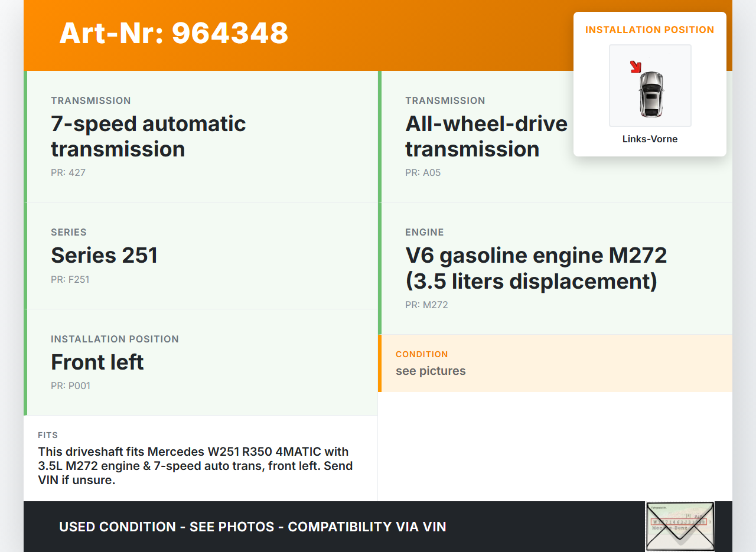Click the PR: M272 code

pos(426,305)
